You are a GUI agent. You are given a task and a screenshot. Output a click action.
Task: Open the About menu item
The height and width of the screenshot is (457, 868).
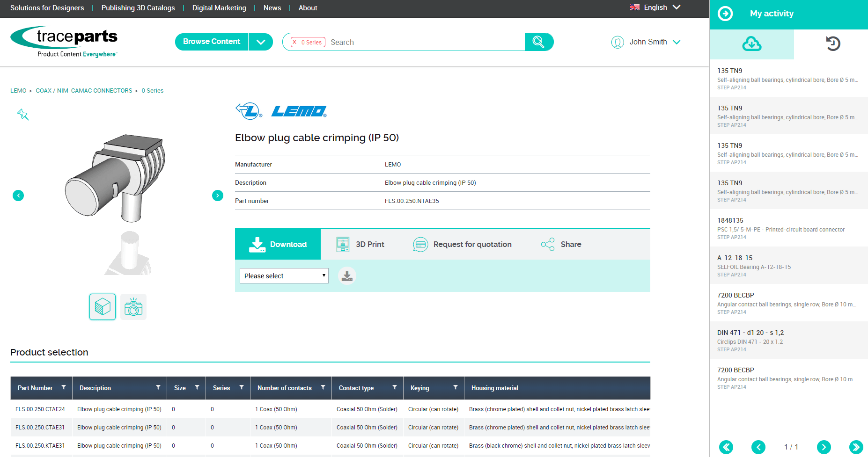tap(308, 8)
